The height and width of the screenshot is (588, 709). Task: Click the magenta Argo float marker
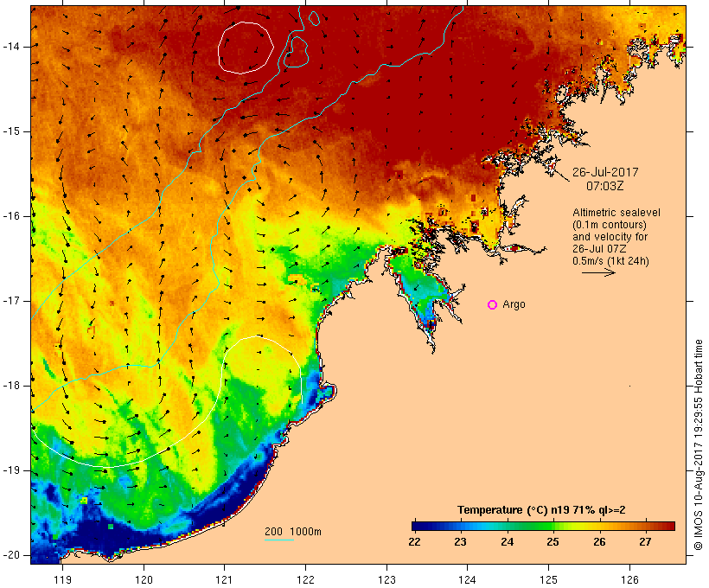point(493,305)
